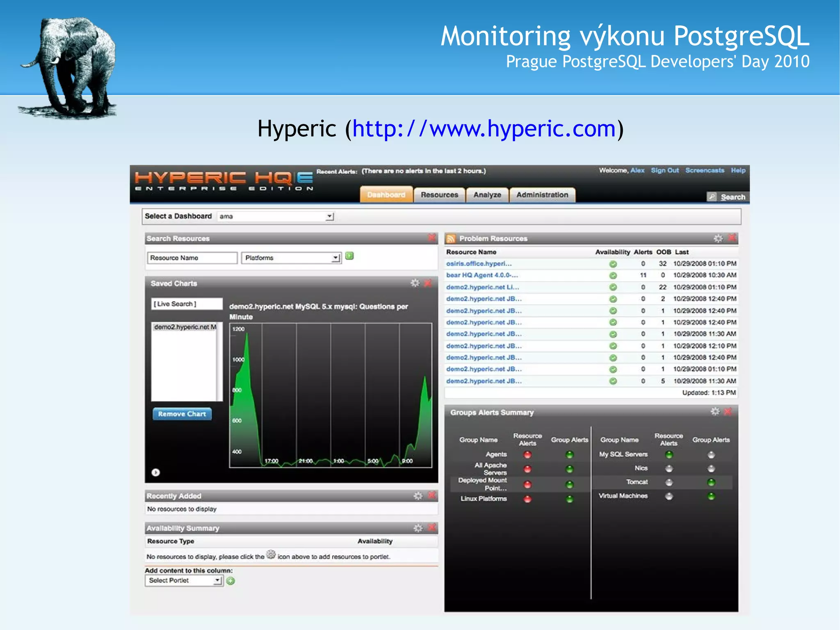Expand the Platforms type dropdown

tap(291, 258)
